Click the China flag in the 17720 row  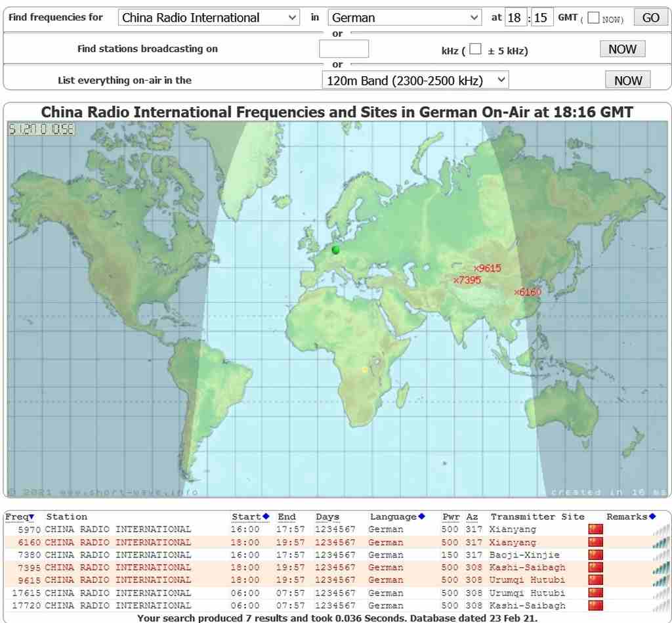tap(595, 605)
